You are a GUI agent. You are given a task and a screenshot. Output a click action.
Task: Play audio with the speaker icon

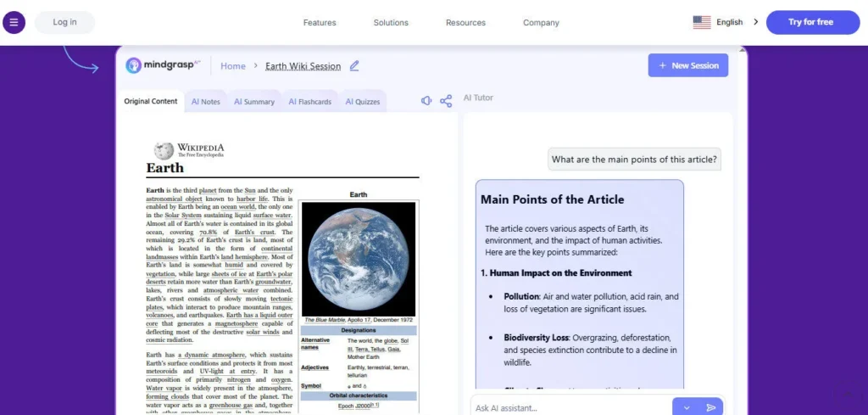[x=427, y=101]
